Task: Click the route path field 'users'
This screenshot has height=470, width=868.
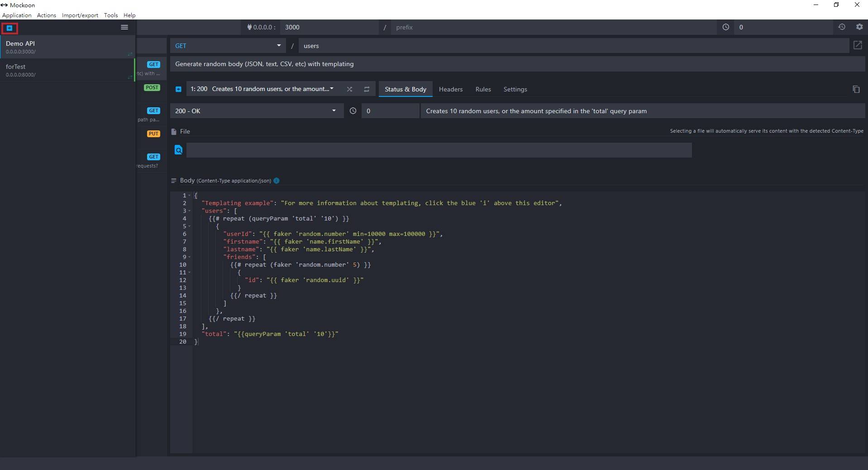Action: tap(573, 46)
